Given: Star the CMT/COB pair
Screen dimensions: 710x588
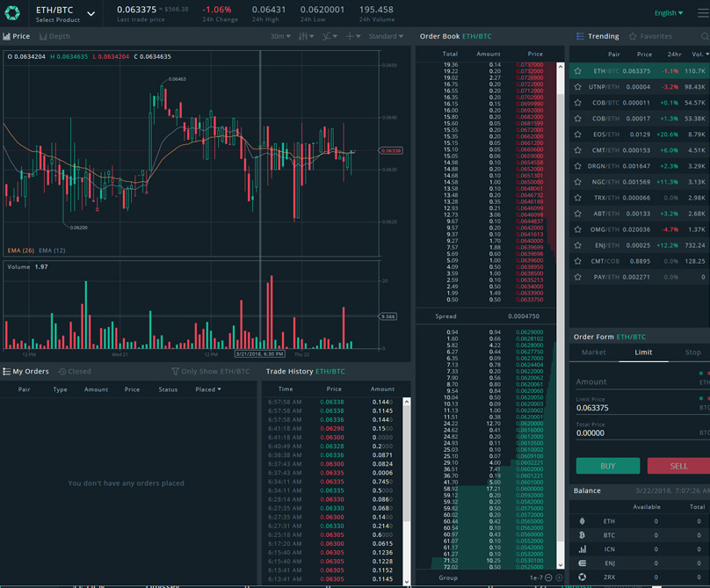Looking at the screenshot, I should (578, 261).
